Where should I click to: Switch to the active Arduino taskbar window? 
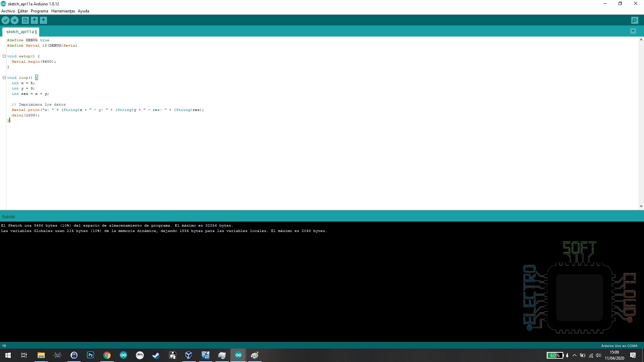coord(238,355)
